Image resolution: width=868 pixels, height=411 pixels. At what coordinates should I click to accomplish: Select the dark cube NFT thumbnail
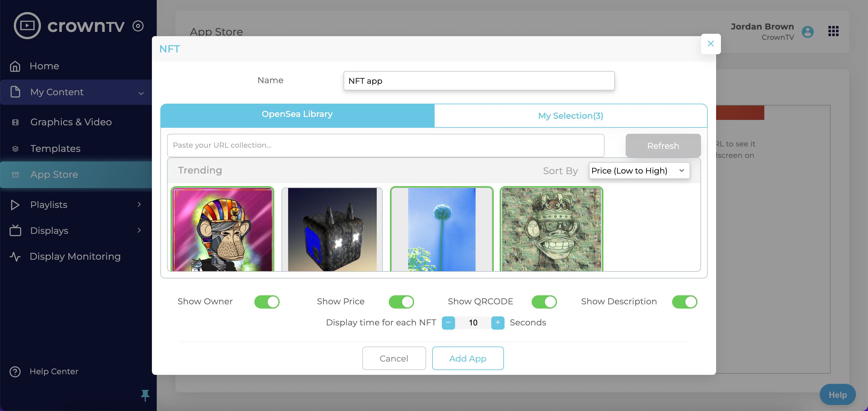coord(332,229)
